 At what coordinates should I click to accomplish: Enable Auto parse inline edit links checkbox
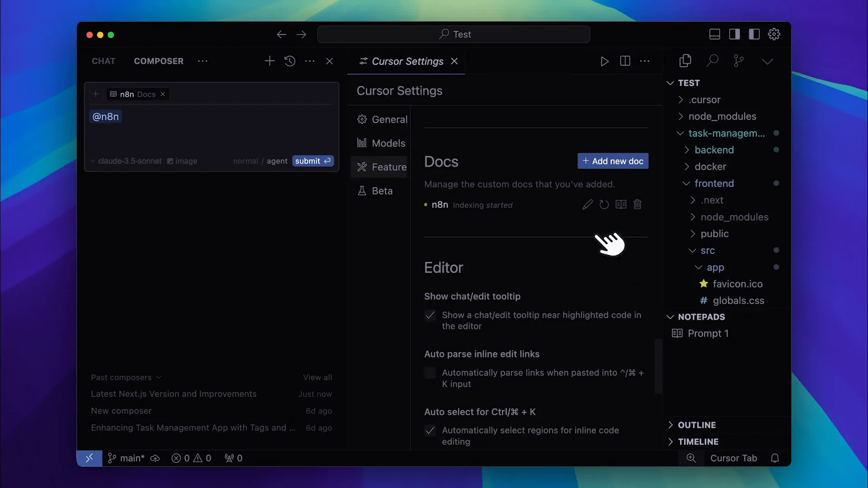click(x=430, y=373)
